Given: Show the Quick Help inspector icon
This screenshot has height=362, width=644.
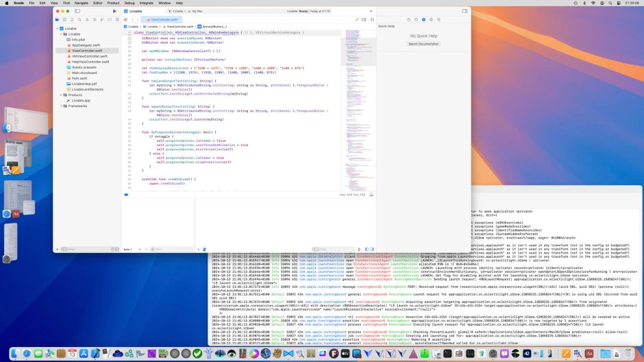Looking at the screenshot, I should tap(423, 19).
